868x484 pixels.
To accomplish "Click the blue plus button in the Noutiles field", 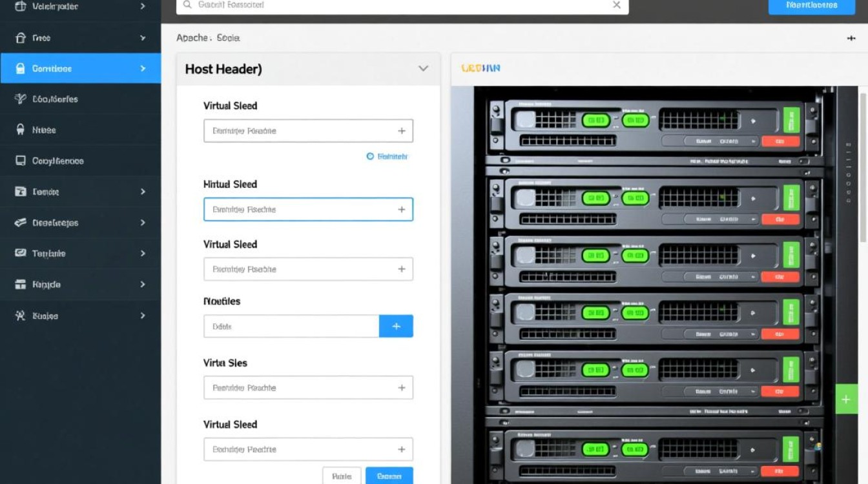I will pos(396,327).
